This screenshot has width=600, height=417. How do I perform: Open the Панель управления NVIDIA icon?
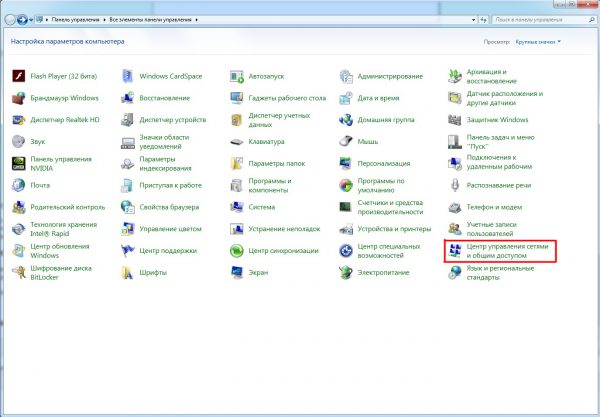[18, 163]
